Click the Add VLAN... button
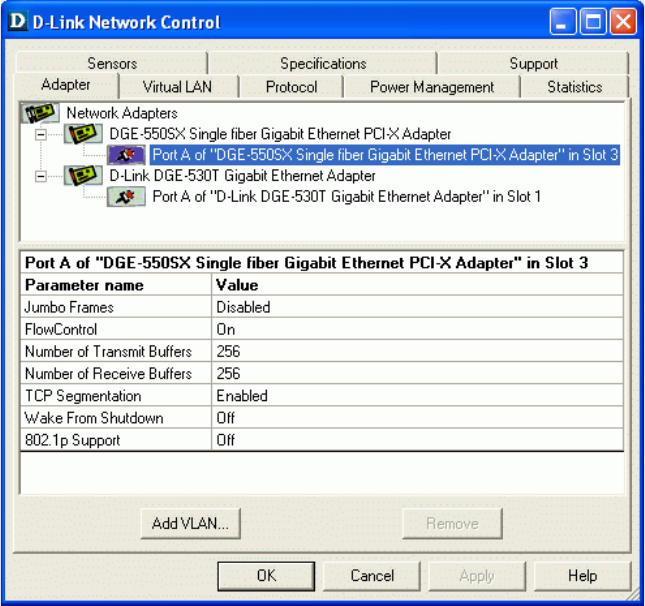The image size is (645, 606). pos(190,523)
